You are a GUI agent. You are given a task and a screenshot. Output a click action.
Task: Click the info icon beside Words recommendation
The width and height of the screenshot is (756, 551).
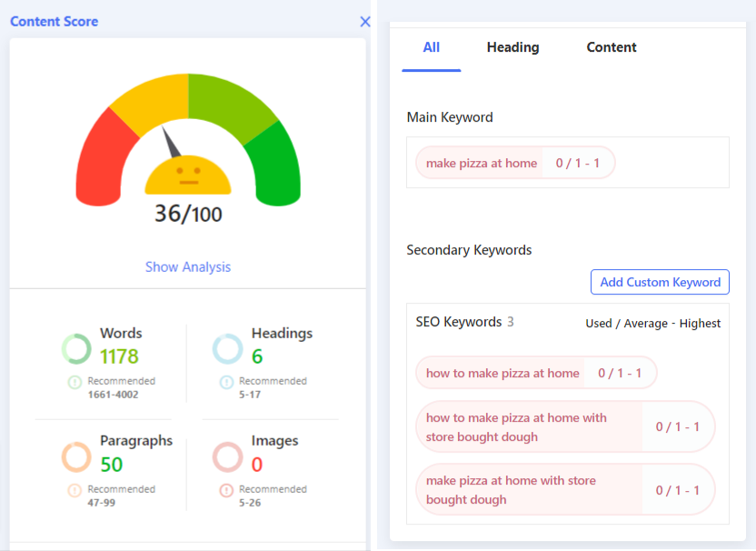coord(75,383)
